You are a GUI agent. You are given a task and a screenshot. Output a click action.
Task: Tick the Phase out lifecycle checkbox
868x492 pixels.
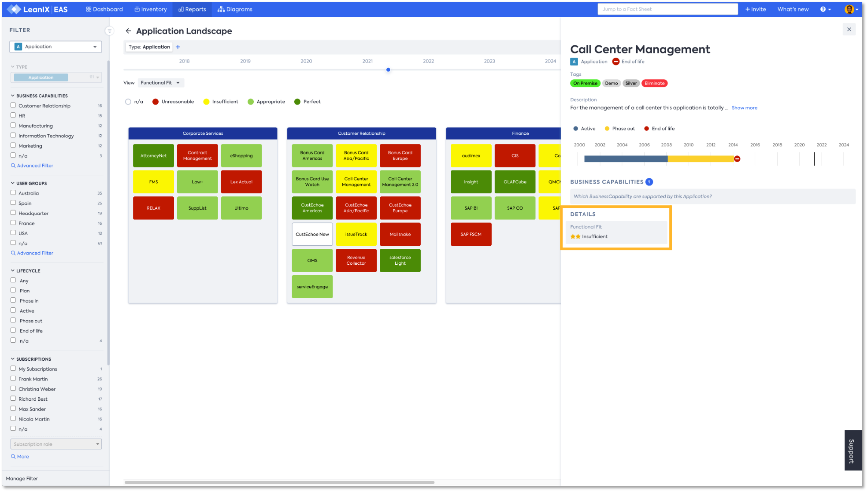13,320
